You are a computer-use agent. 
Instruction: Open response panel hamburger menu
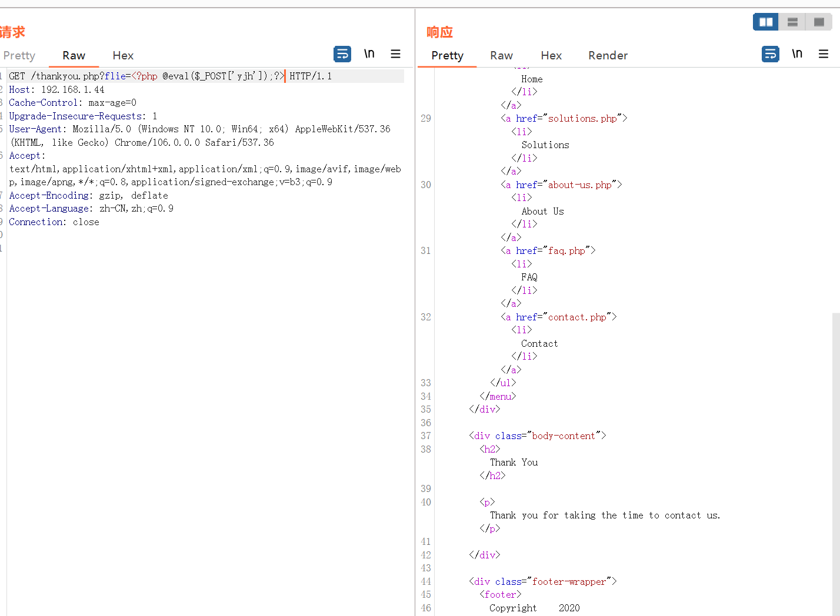tap(824, 54)
